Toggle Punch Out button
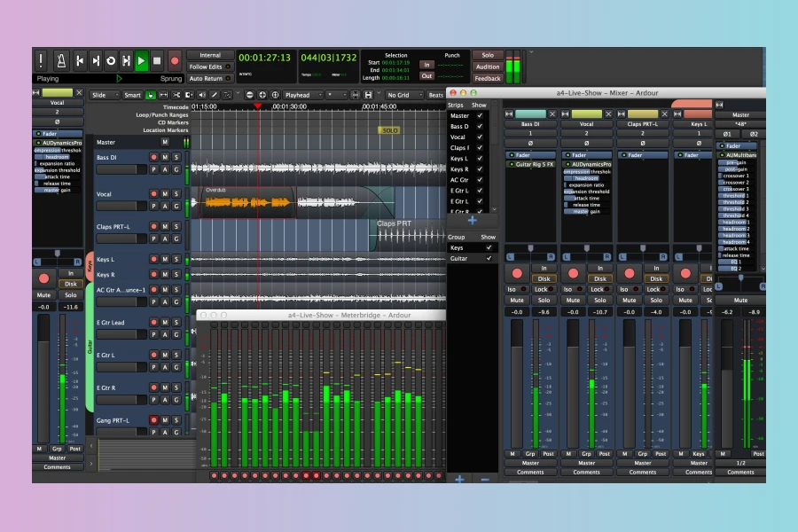 click(x=426, y=76)
